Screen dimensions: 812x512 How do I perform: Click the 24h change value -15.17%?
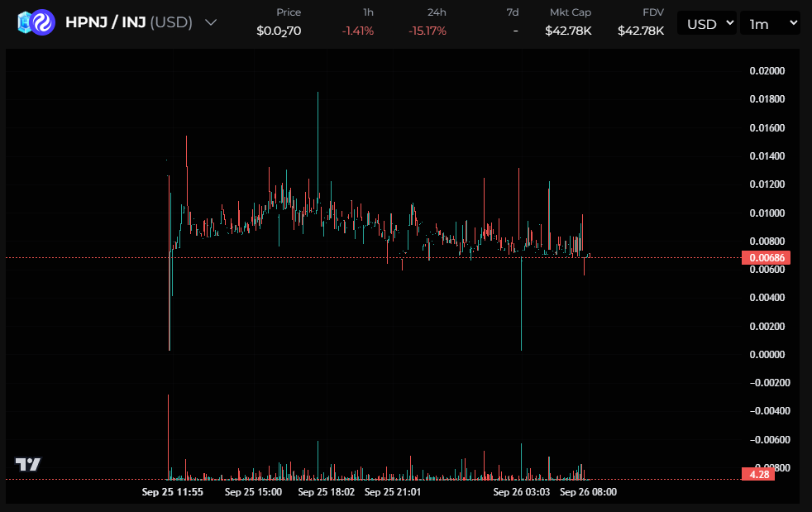[x=427, y=31]
